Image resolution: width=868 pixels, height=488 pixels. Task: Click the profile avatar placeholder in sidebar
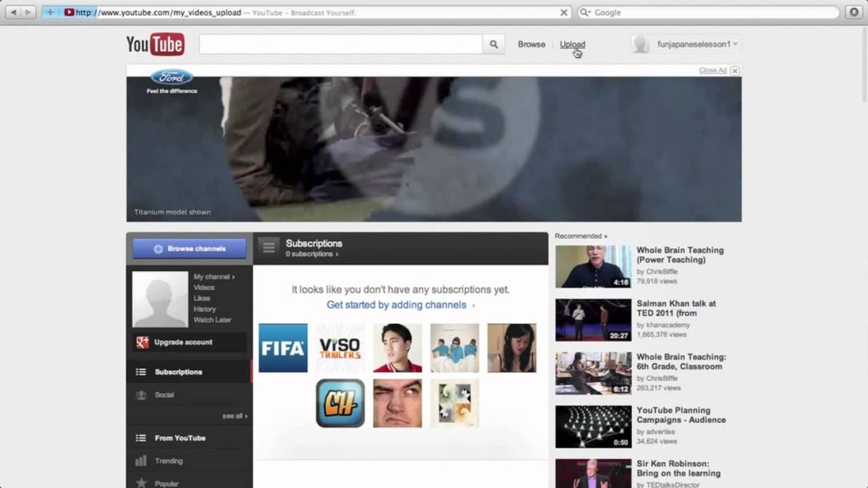click(160, 300)
